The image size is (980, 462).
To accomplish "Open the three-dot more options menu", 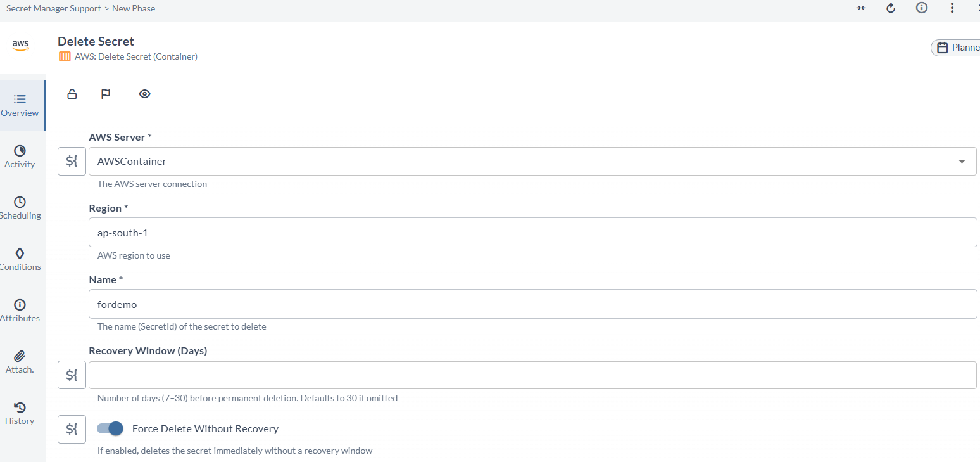I will click(952, 8).
